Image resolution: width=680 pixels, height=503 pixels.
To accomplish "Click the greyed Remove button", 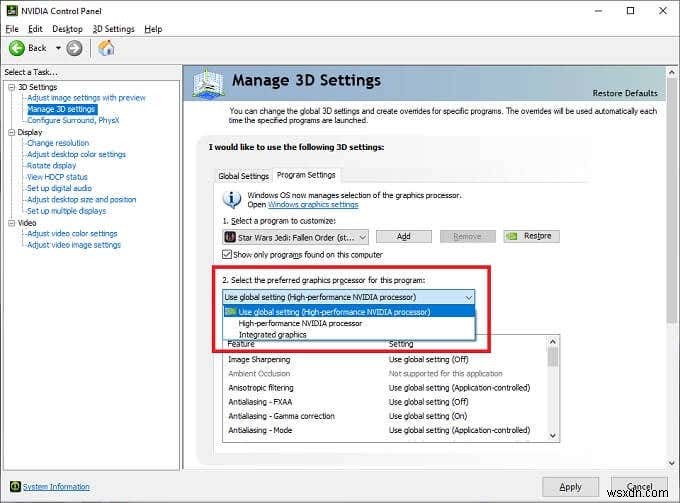I will point(468,236).
